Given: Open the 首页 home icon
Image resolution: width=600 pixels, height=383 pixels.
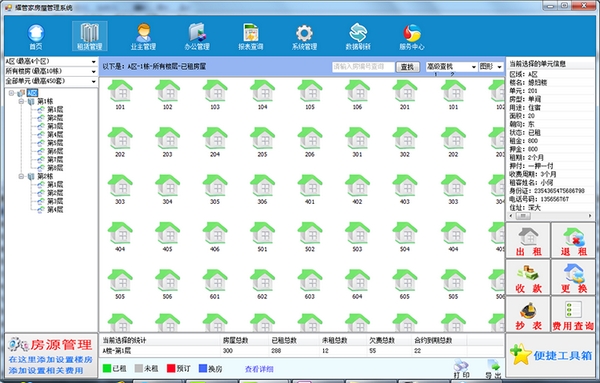Looking at the screenshot, I should click(x=36, y=37).
